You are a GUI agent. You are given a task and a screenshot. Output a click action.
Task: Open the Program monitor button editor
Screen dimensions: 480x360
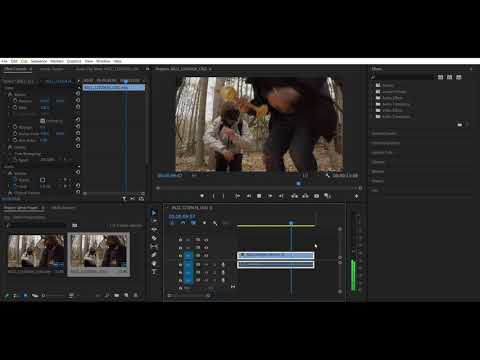(356, 196)
